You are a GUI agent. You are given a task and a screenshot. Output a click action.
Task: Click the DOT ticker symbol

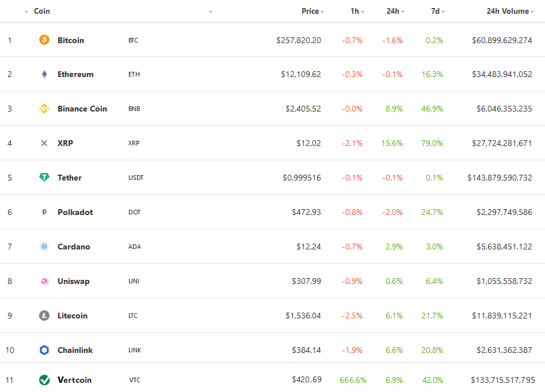coord(135,212)
